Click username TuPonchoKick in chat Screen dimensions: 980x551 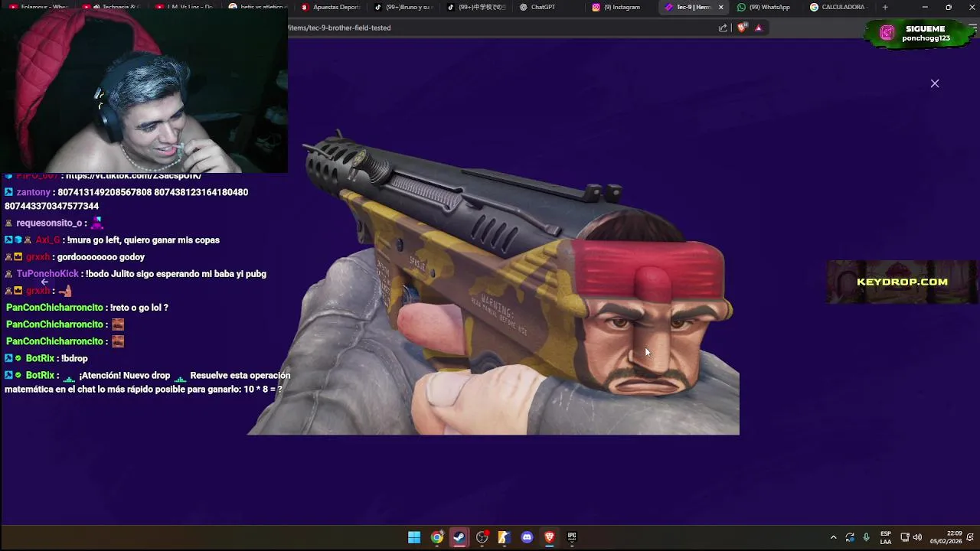47,273
